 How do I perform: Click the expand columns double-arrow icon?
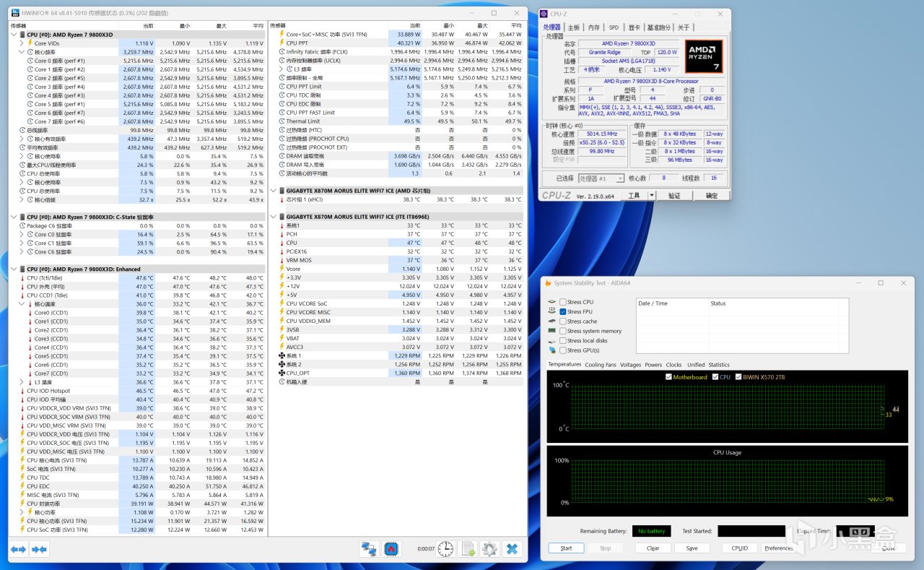[x=19, y=549]
